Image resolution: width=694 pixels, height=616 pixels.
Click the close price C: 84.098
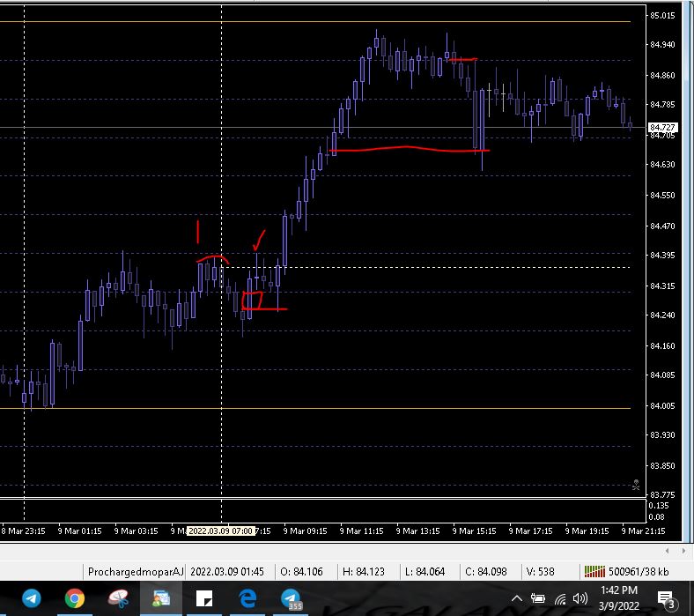pos(485,572)
